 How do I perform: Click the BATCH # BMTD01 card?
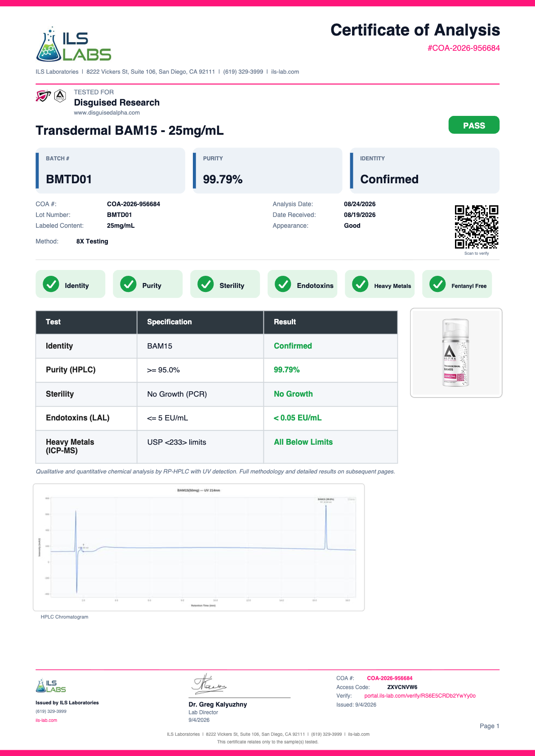pos(111,171)
